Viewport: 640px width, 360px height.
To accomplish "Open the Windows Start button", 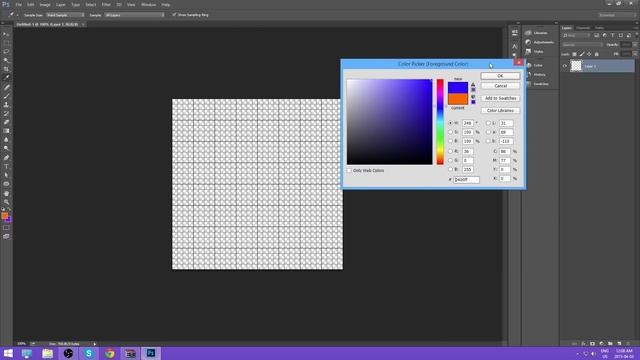I will click(8, 353).
